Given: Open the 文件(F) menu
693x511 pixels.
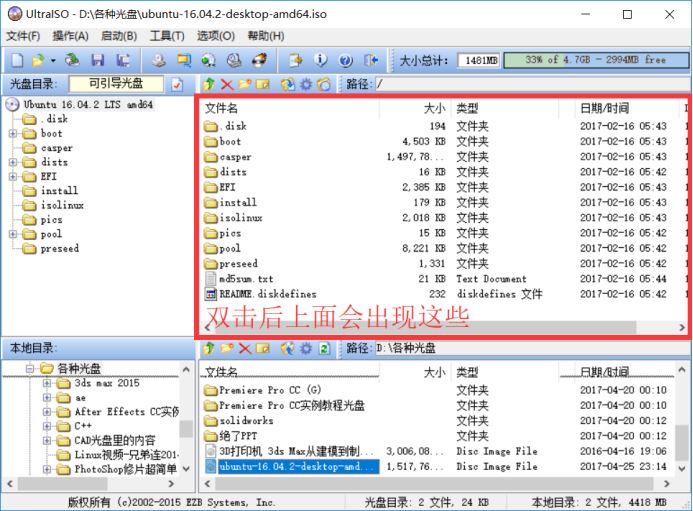Looking at the screenshot, I should point(23,36).
